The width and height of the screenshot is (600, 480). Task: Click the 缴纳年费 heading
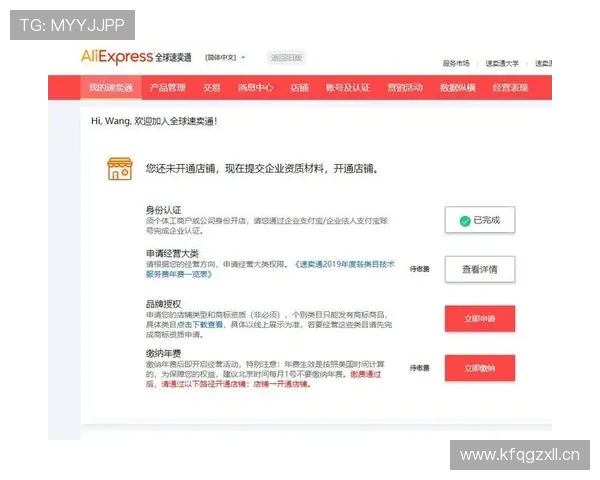163,353
